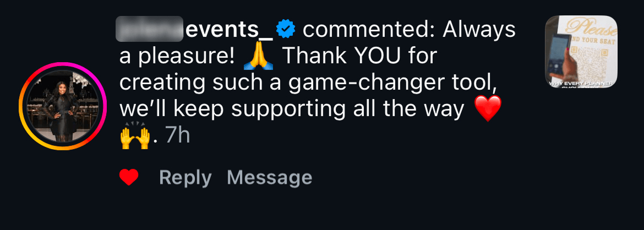Click the "WHY EVERY PLANNER" thumbnail caption
644x230 pixels.
581,83
